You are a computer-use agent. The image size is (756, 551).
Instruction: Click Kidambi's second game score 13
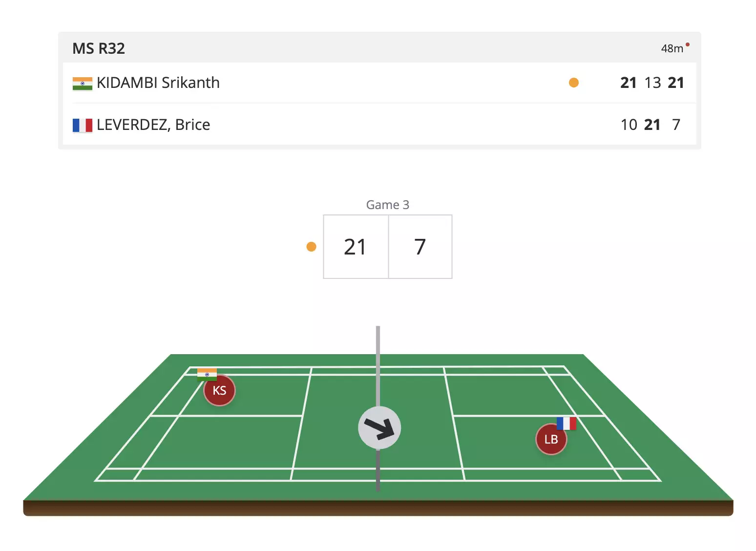[652, 83]
